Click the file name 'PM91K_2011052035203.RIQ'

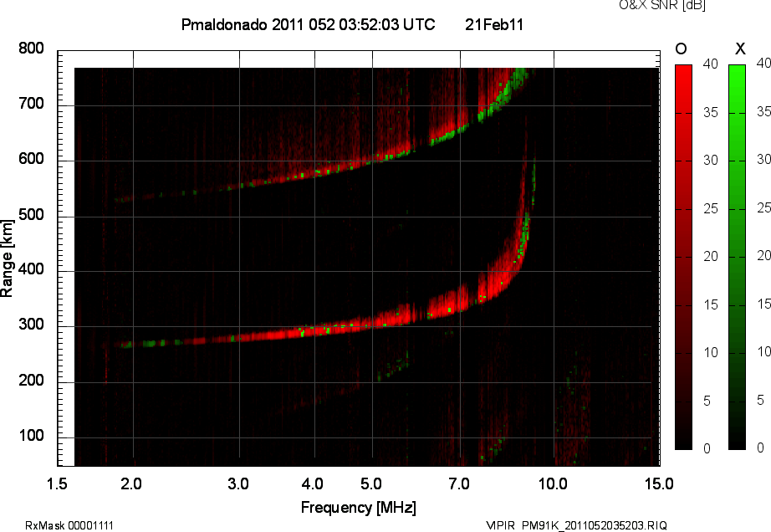point(594,525)
